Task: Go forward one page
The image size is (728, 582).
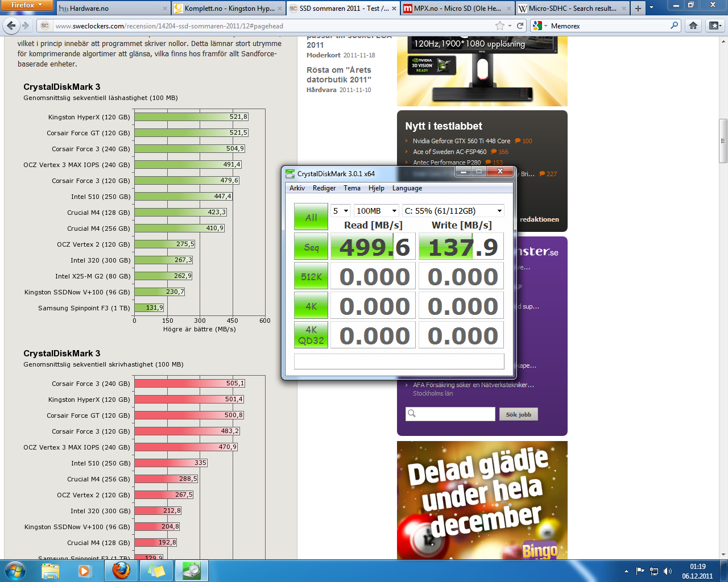Action: (x=25, y=26)
